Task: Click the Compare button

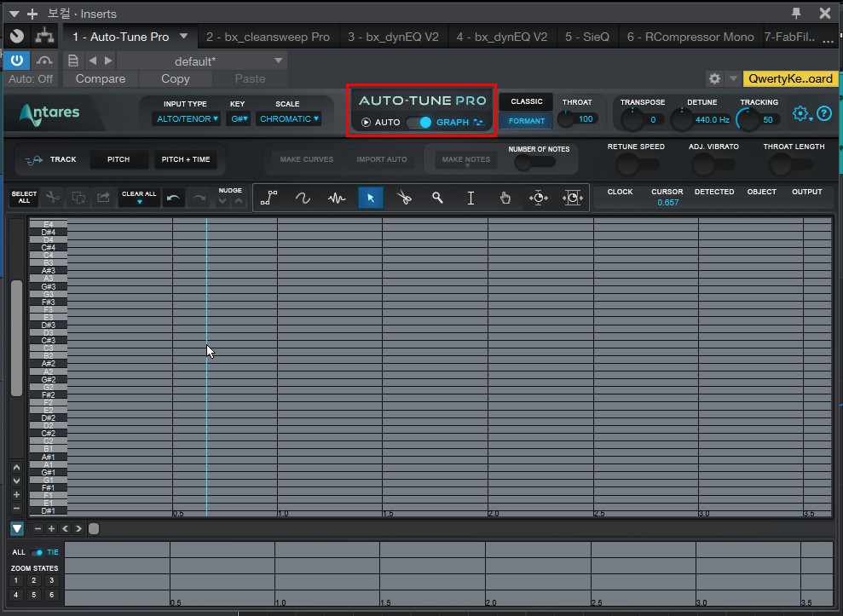Action: (x=101, y=78)
